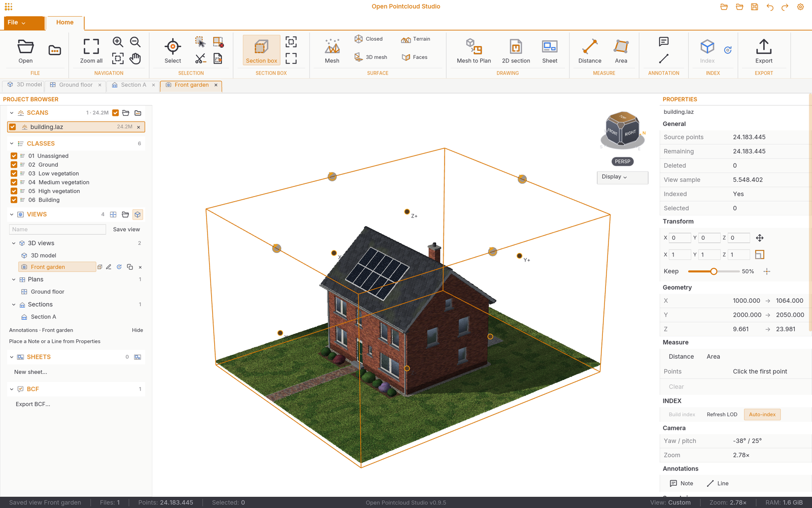Activate the Area measure tool
The height and width of the screenshot is (508, 812).
pyautogui.click(x=621, y=50)
